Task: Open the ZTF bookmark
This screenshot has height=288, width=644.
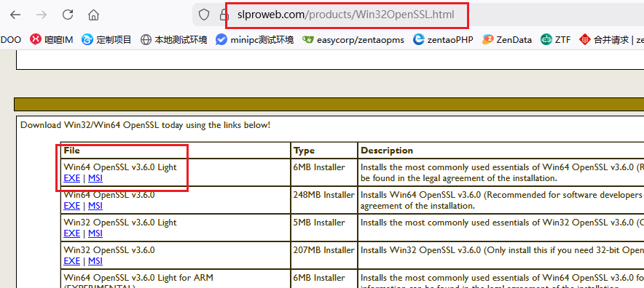Action: pyautogui.click(x=555, y=40)
